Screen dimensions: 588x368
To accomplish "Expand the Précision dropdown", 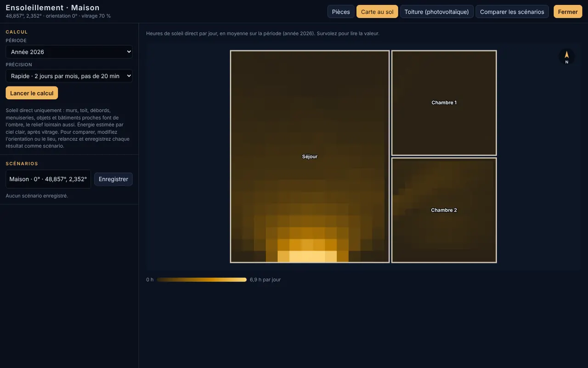I will click(69, 76).
